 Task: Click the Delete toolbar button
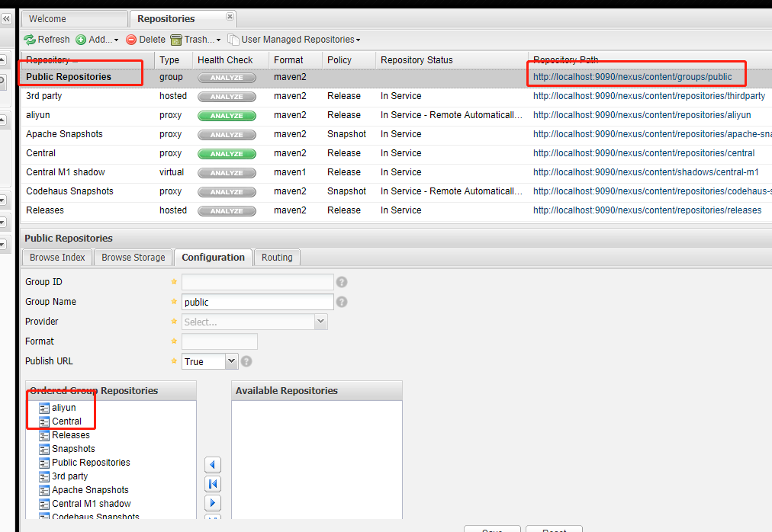[x=146, y=40]
